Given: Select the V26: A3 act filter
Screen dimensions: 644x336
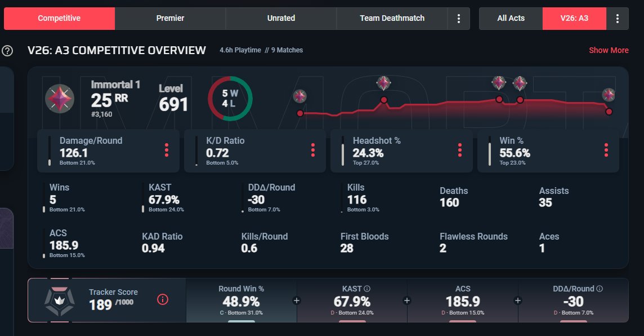Looking at the screenshot, I should (x=574, y=19).
